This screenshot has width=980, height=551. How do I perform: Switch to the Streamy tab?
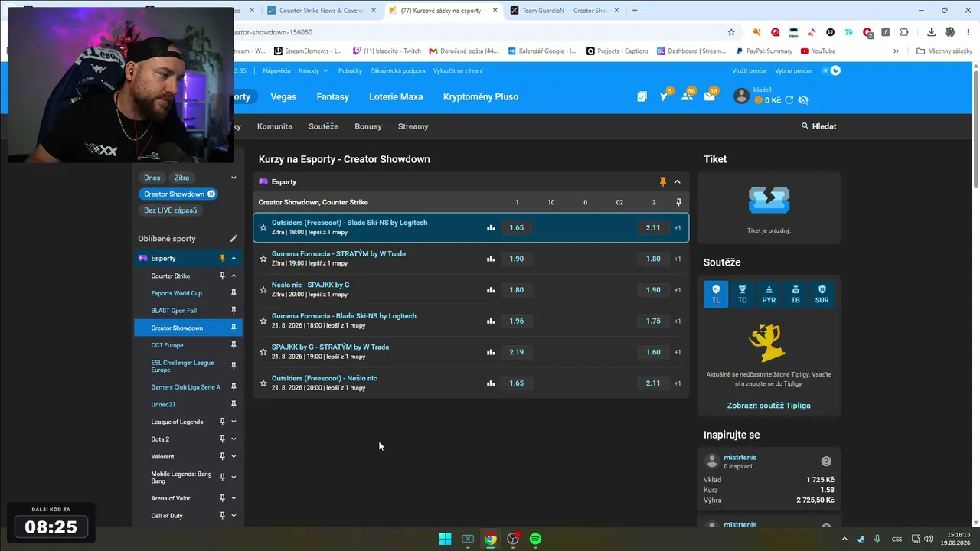pyautogui.click(x=413, y=126)
